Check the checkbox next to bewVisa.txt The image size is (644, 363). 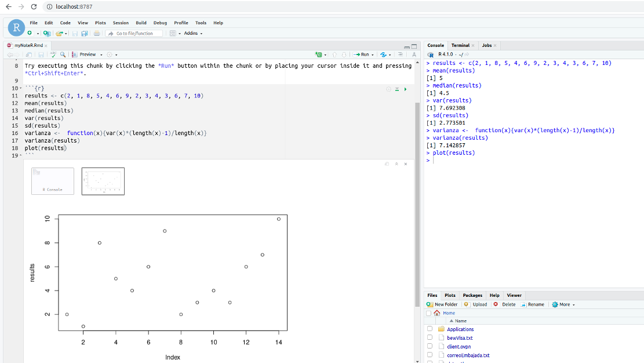430,337
